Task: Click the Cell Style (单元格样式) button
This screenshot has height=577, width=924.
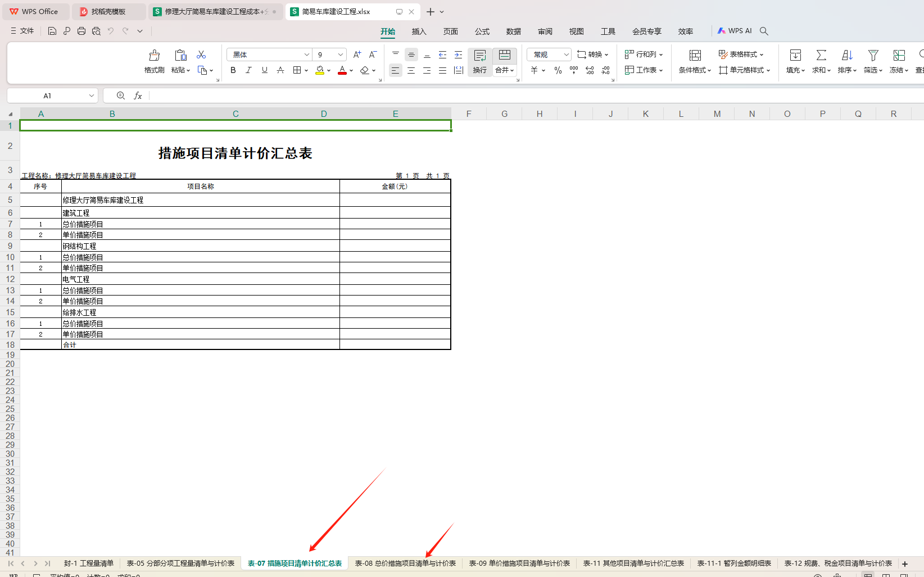Action: click(745, 70)
